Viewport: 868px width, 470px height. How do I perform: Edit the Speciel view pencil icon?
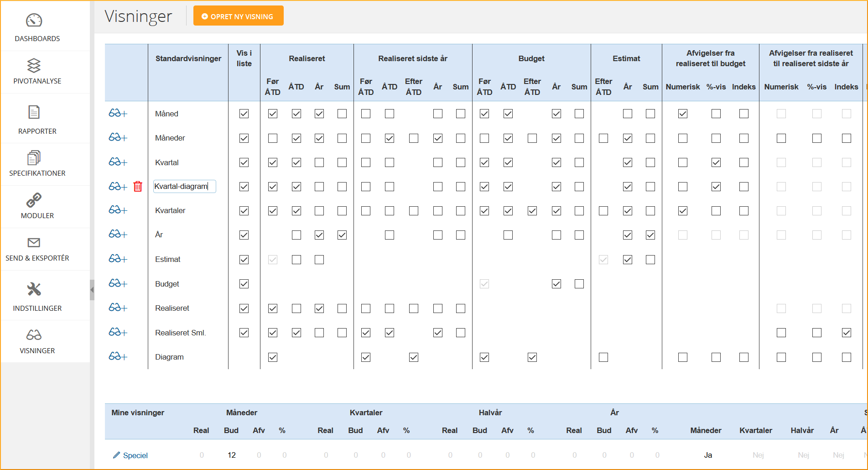click(x=117, y=455)
